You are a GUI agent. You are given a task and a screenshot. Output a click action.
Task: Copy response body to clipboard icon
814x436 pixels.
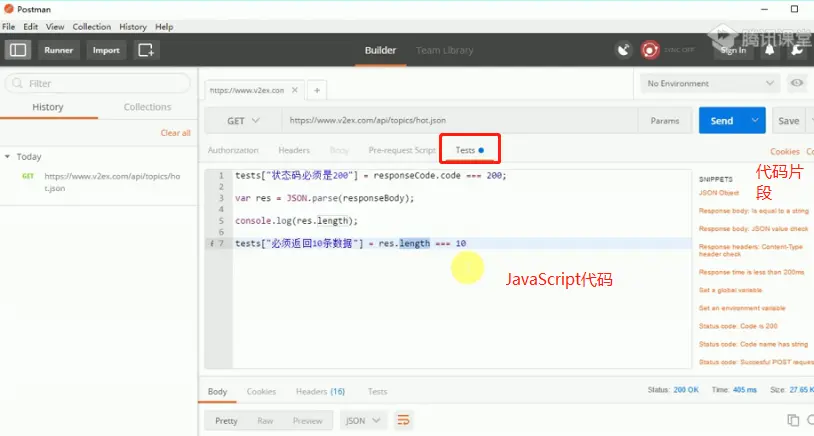[793, 420]
